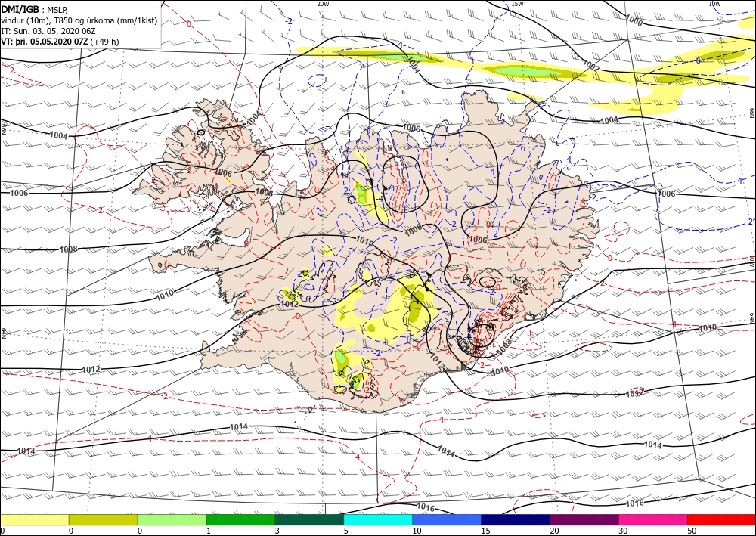Click the legend value '50'
The width and height of the screenshot is (756, 536).
692,531
